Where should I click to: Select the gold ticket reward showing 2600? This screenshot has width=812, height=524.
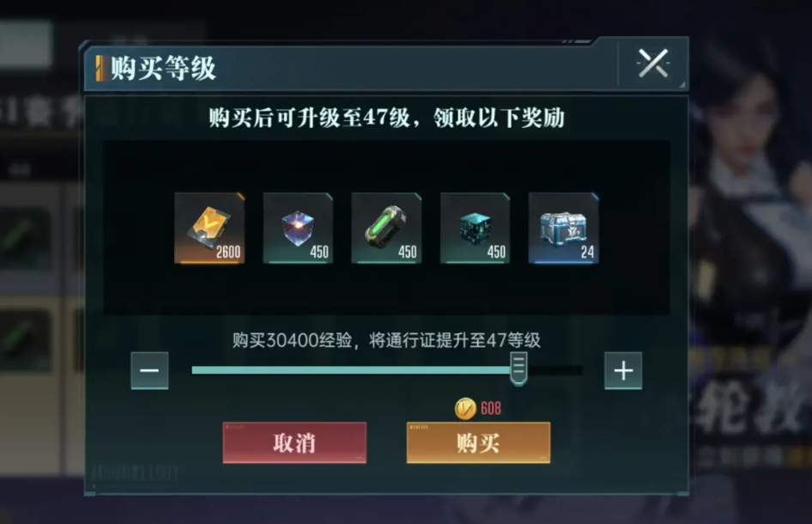tap(209, 228)
